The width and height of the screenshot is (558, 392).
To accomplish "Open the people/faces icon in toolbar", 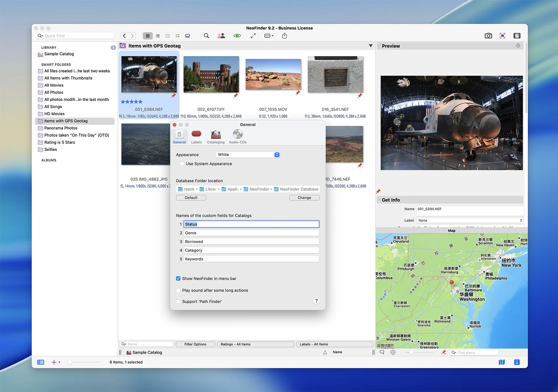I will (221, 36).
